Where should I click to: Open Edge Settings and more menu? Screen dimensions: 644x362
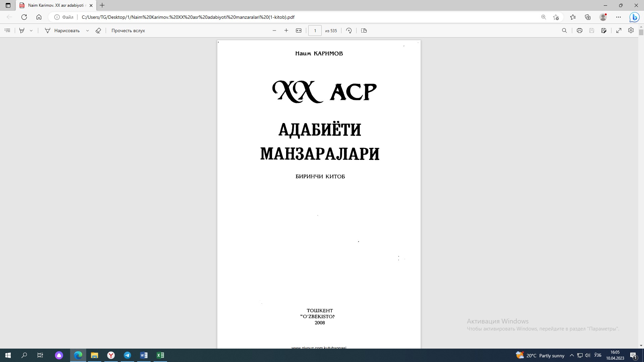[x=619, y=17]
